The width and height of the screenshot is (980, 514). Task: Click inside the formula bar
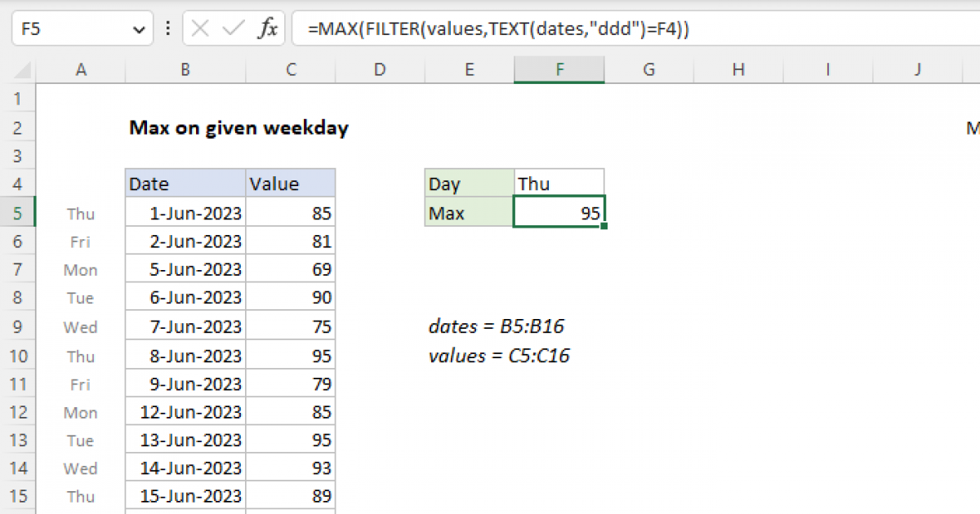(490, 28)
